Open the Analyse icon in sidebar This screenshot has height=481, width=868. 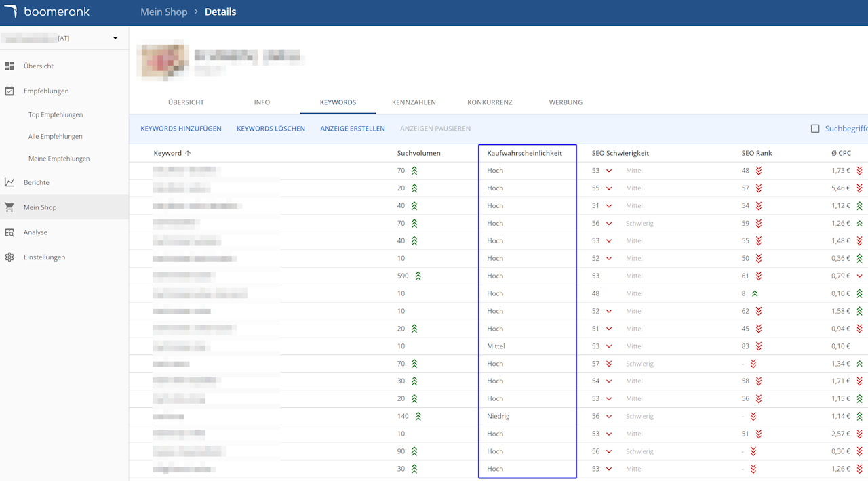[9, 232]
